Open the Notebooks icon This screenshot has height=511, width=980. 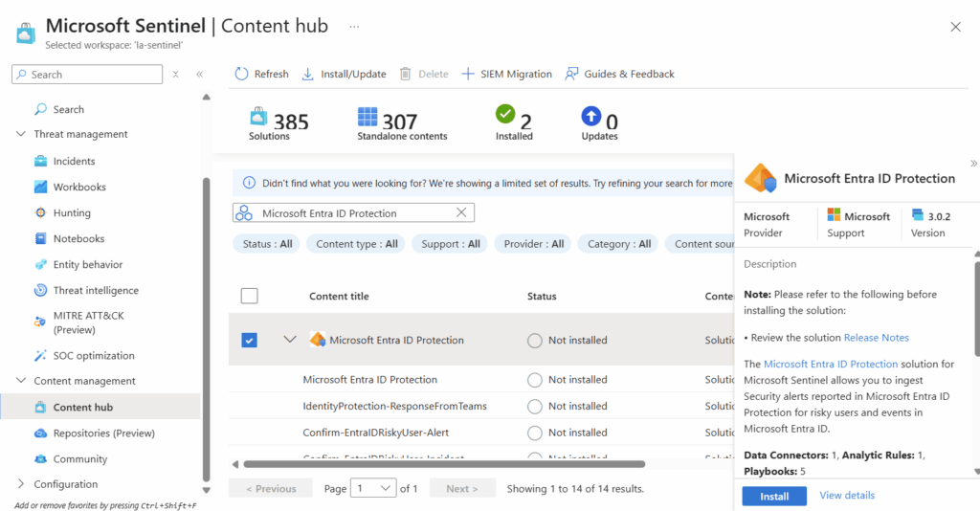coord(40,238)
